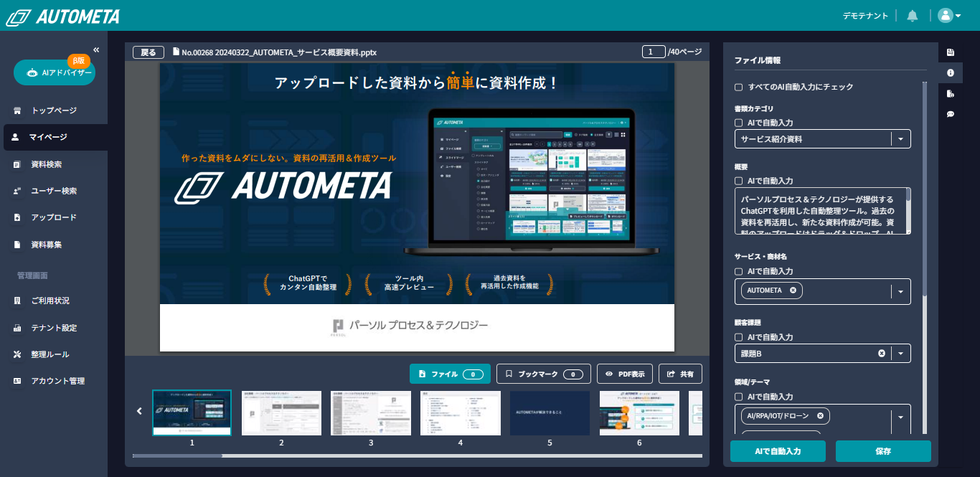
Task: Click the thumbnail strip horizontal scrollbar
Action: (178, 455)
